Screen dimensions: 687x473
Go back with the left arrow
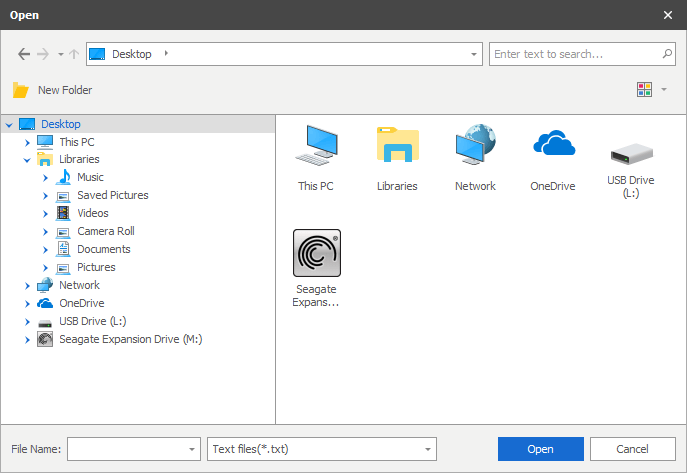pos(24,54)
